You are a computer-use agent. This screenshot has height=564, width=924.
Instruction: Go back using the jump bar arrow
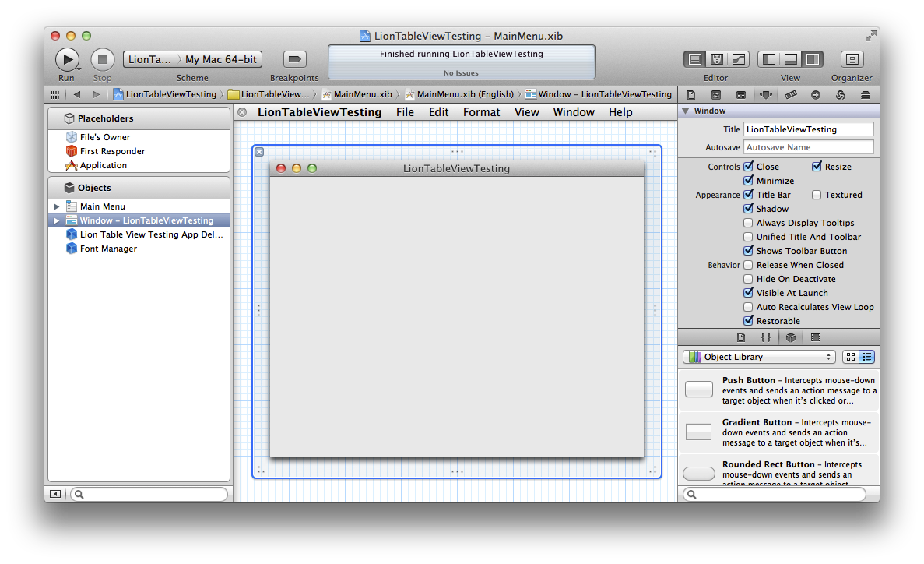point(77,94)
